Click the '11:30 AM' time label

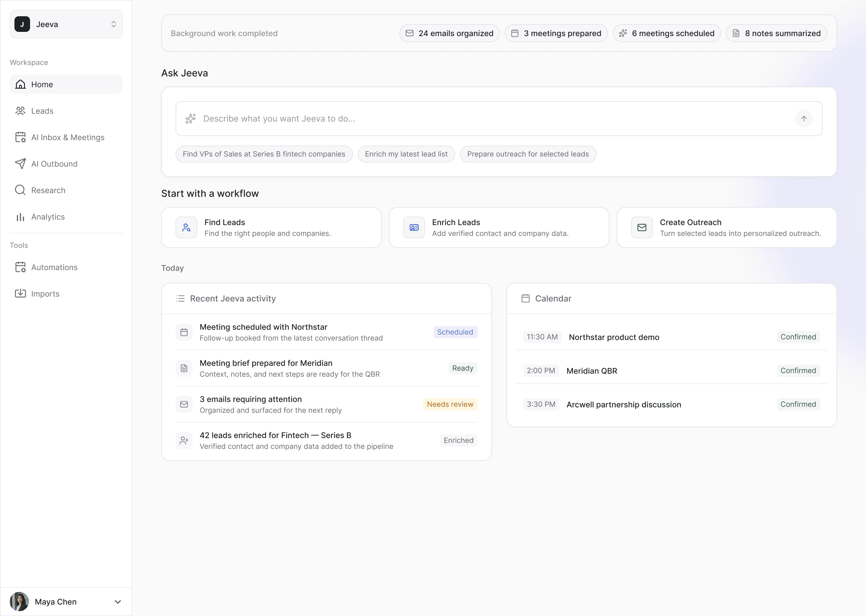tap(542, 337)
